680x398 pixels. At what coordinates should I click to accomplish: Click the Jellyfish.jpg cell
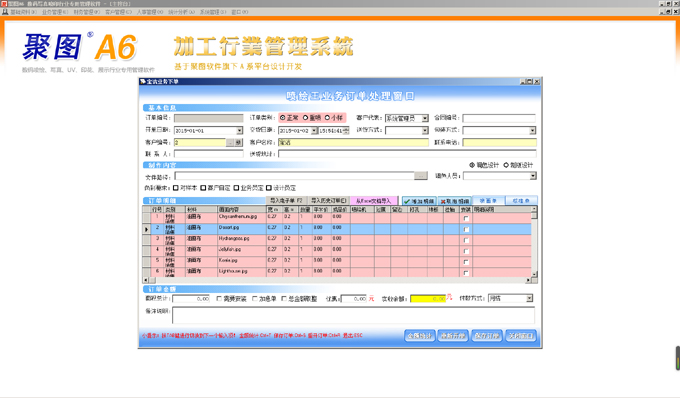tap(242, 251)
